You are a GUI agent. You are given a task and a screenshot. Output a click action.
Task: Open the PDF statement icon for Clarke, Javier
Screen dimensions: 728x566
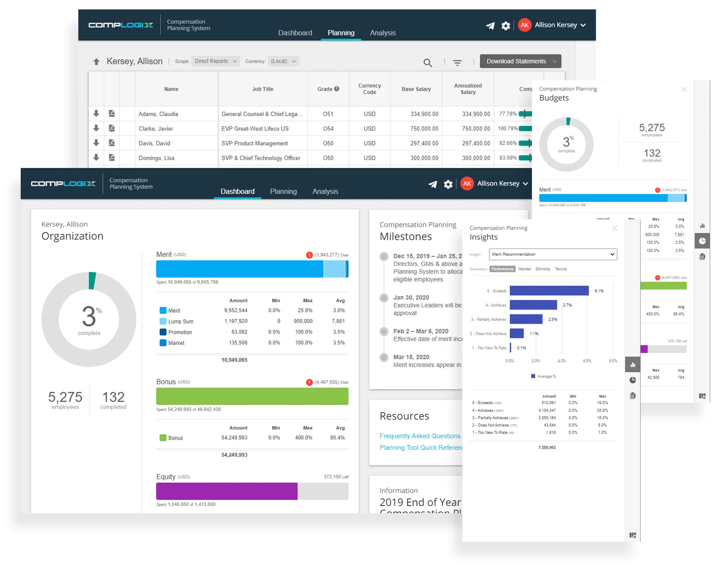pyautogui.click(x=112, y=128)
